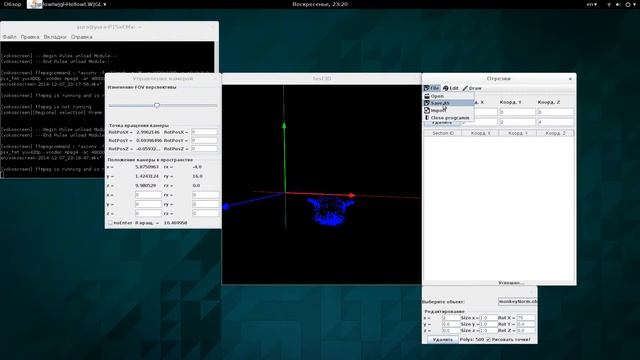Click the Удалить button in object editor

tap(443, 340)
